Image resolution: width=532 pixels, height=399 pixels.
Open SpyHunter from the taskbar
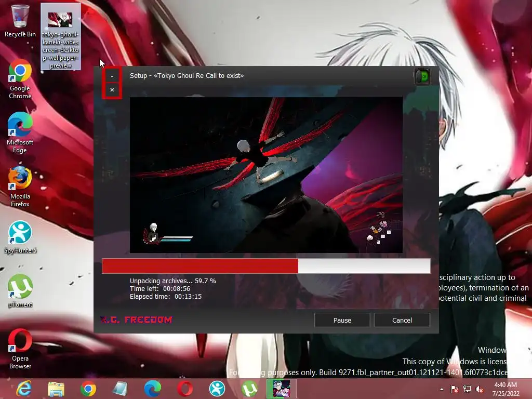(x=217, y=389)
